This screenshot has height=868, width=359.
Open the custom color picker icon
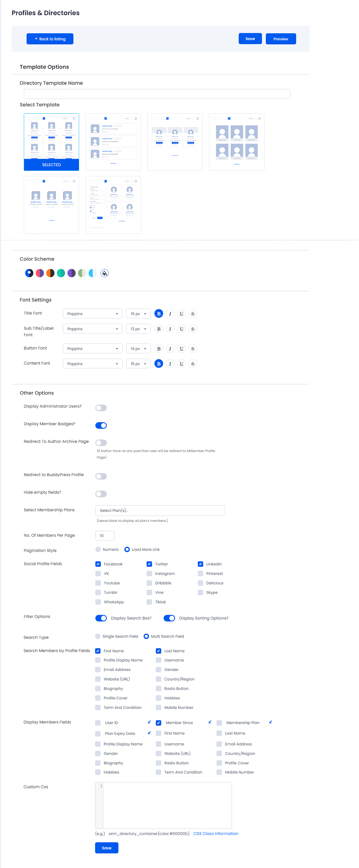coord(105,273)
